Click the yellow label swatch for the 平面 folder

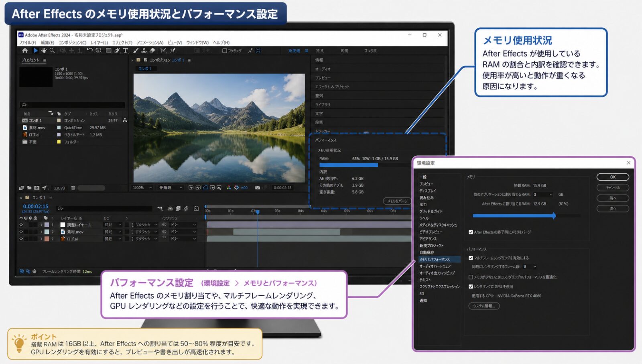pyautogui.click(x=59, y=142)
